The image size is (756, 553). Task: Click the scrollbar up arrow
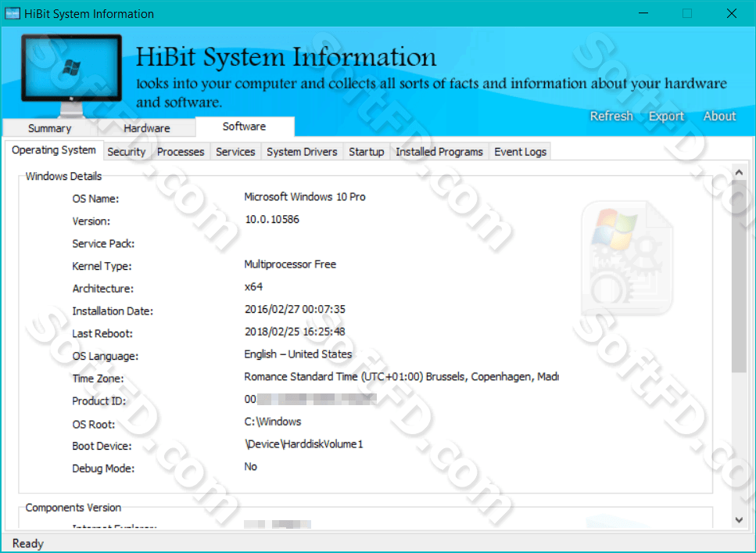[739, 172]
